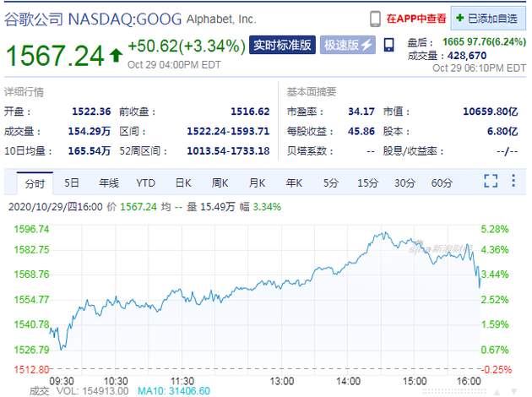This screenshot has width=532, height=397.
Task: Click the fullscreen chart icon
Action: pyautogui.click(x=491, y=182)
